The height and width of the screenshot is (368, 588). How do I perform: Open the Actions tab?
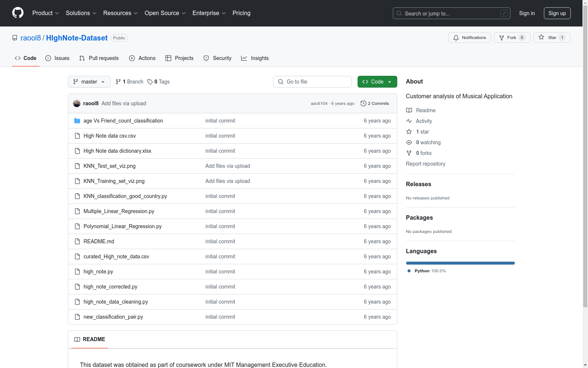coord(142,58)
